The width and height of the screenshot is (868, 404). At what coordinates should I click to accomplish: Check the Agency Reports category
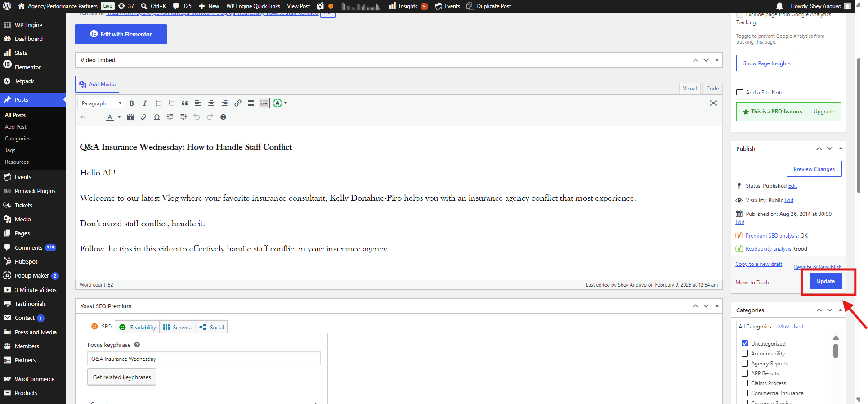point(745,364)
